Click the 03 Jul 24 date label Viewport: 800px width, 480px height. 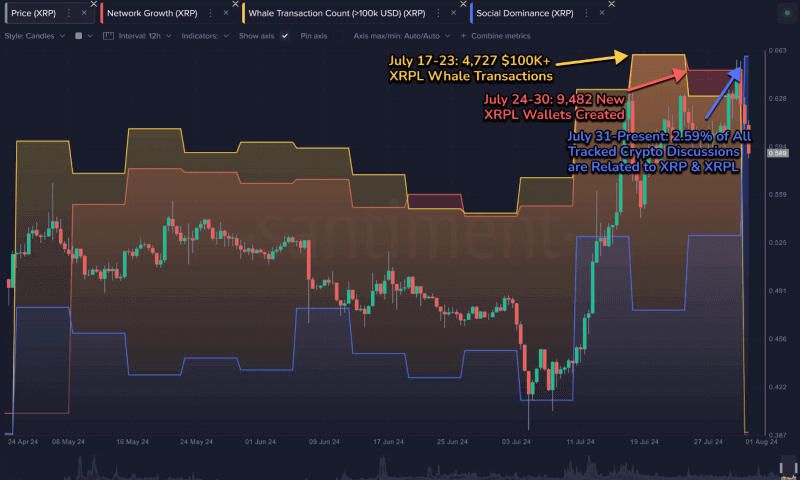[516, 442]
